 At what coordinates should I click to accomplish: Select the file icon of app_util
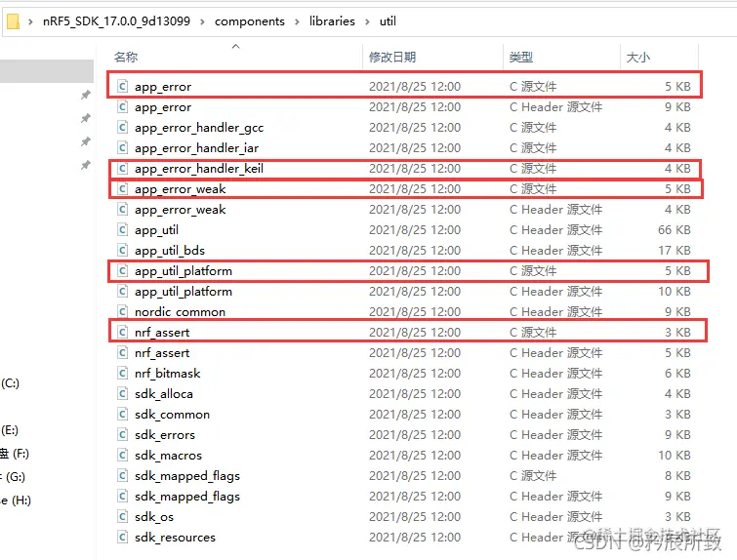[x=122, y=229]
